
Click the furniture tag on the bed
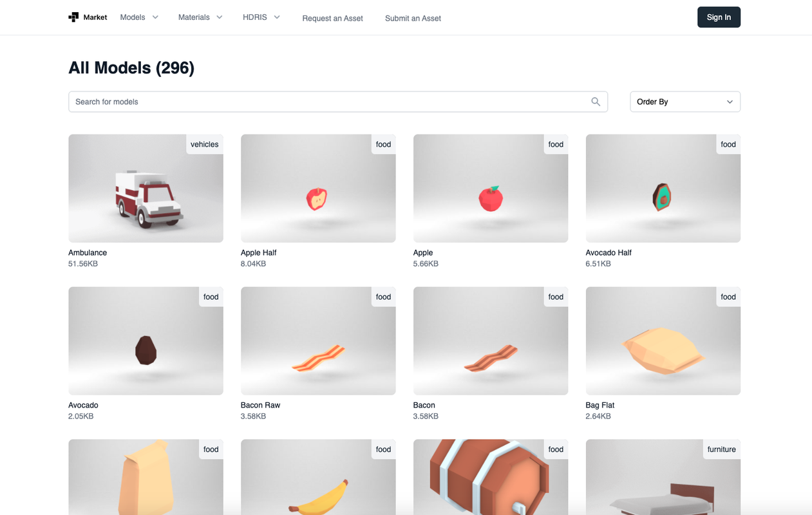pos(721,449)
